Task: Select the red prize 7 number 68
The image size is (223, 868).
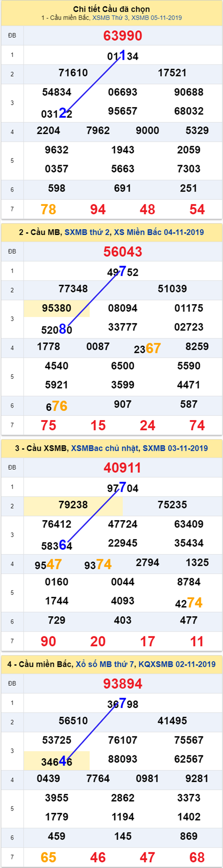Action: point(197,858)
